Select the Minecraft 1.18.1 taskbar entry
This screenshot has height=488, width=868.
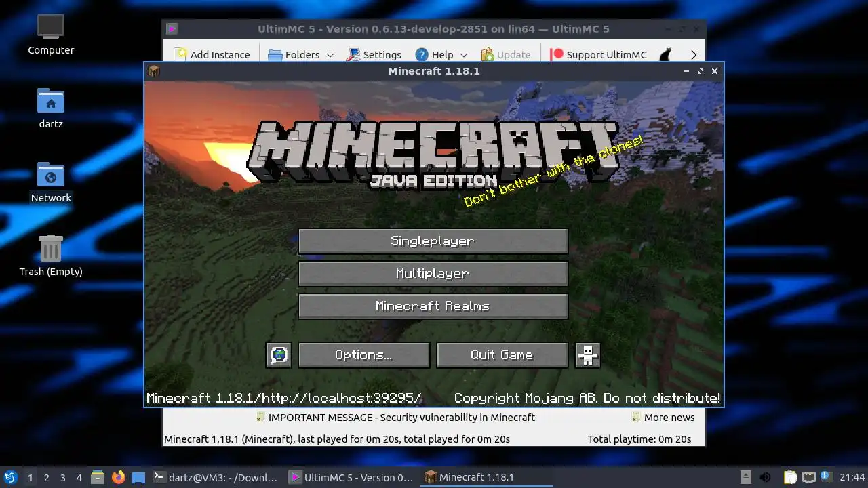(487, 477)
